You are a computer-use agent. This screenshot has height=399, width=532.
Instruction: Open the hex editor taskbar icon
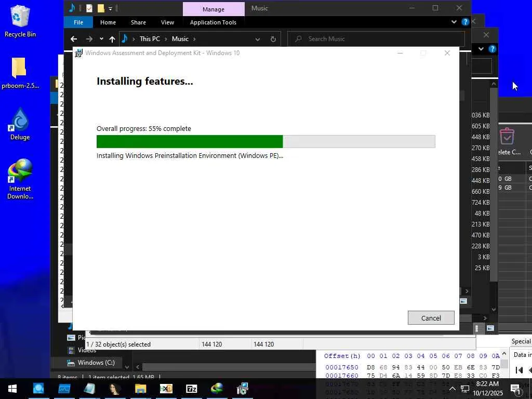(166, 389)
